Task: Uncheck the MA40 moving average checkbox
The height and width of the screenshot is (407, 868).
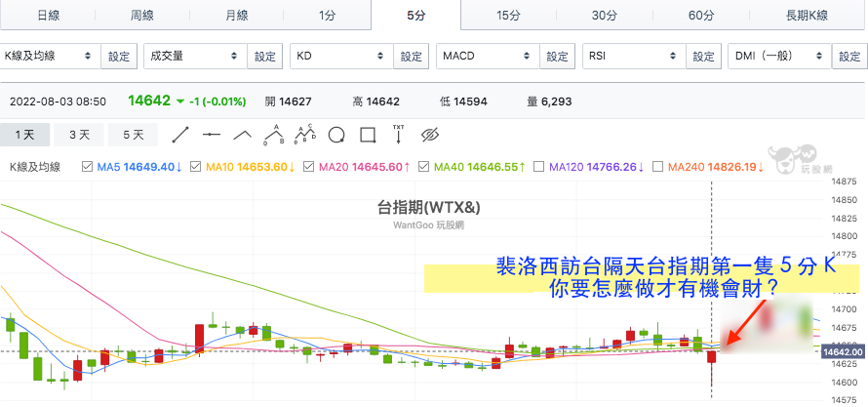Action: pos(424,166)
